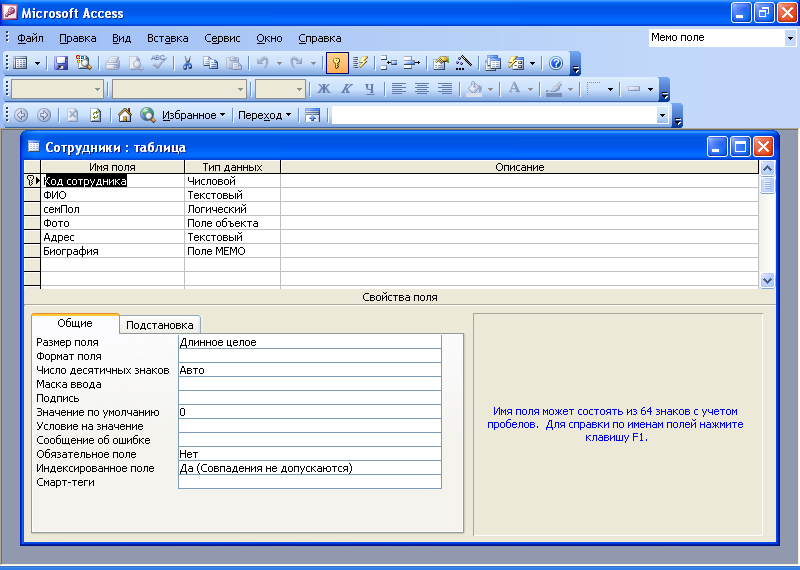Viewport: 800px width, 570px height.
Task: Click the web toolbar Refresh icon
Action: [x=95, y=115]
